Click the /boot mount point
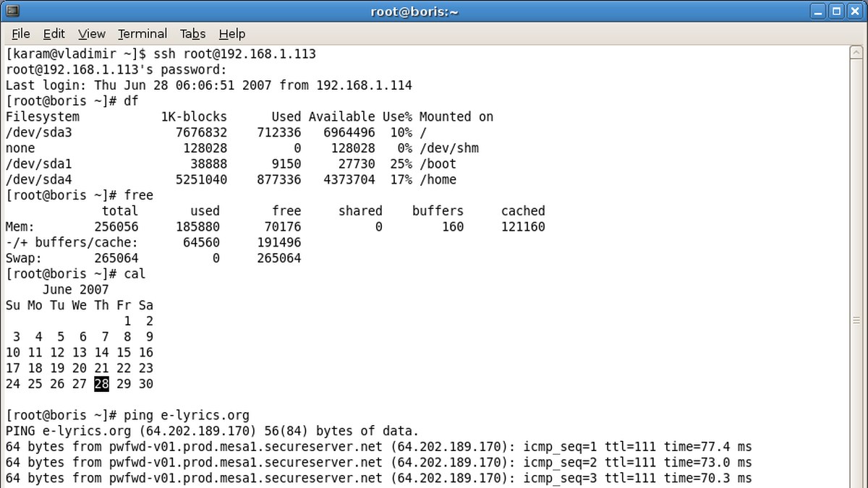This screenshot has height=488, width=868. coord(438,163)
